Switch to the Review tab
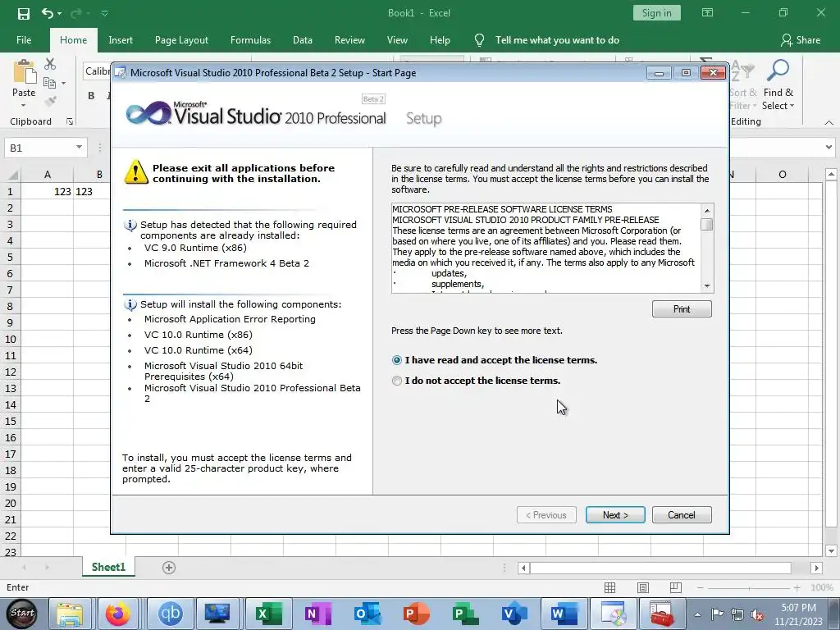The height and width of the screenshot is (630, 840). click(349, 40)
